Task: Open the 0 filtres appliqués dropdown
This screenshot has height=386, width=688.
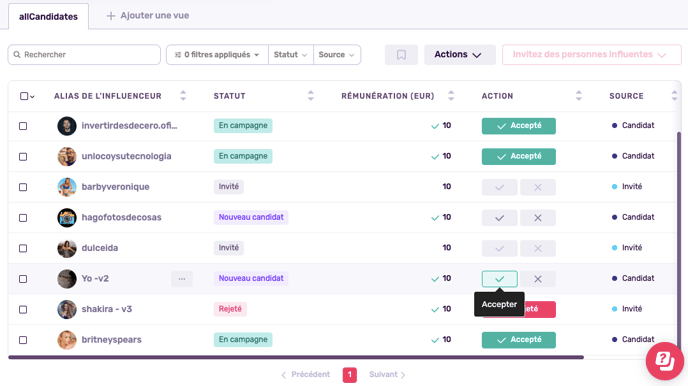Action: [x=217, y=55]
